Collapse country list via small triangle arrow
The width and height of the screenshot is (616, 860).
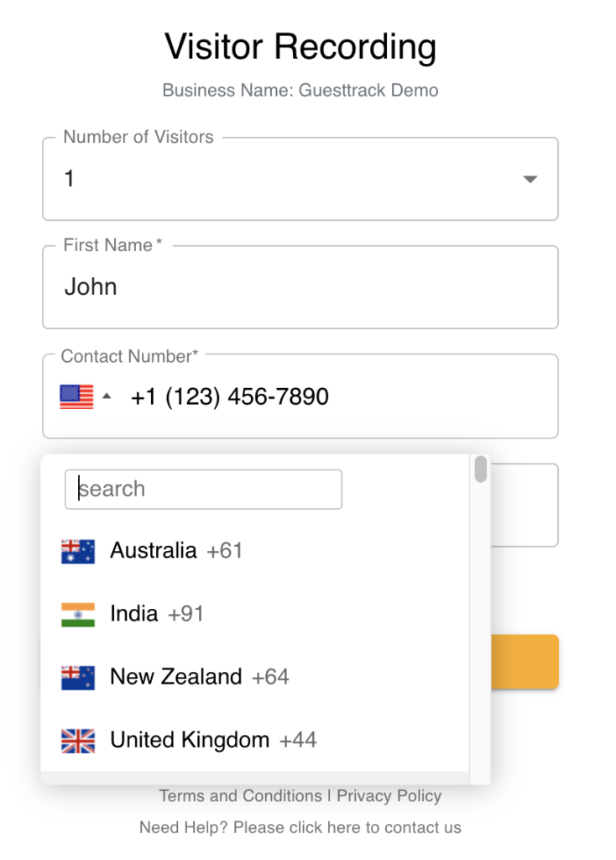[x=107, y=396]
